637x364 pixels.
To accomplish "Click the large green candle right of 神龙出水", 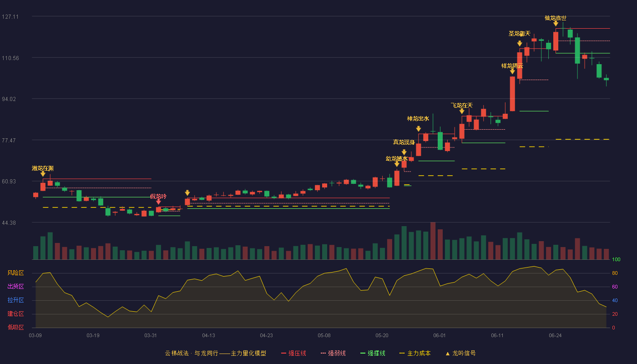I will click(440, 141).
